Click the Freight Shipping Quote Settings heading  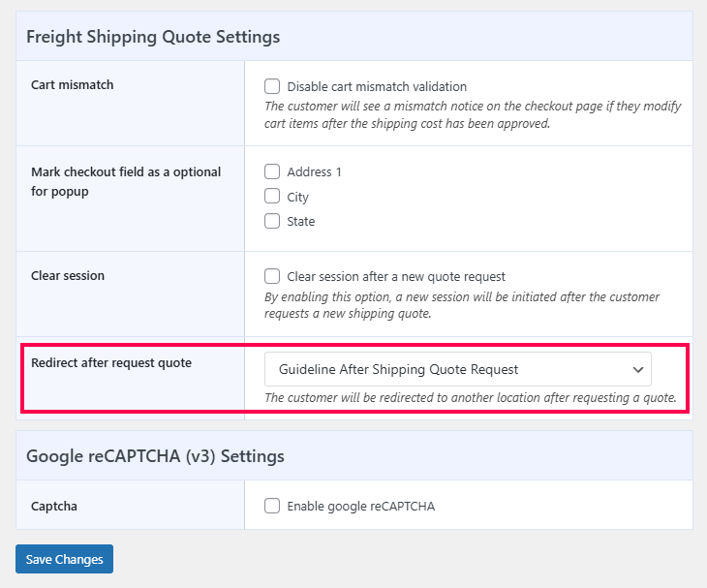(x=153, y=37)
